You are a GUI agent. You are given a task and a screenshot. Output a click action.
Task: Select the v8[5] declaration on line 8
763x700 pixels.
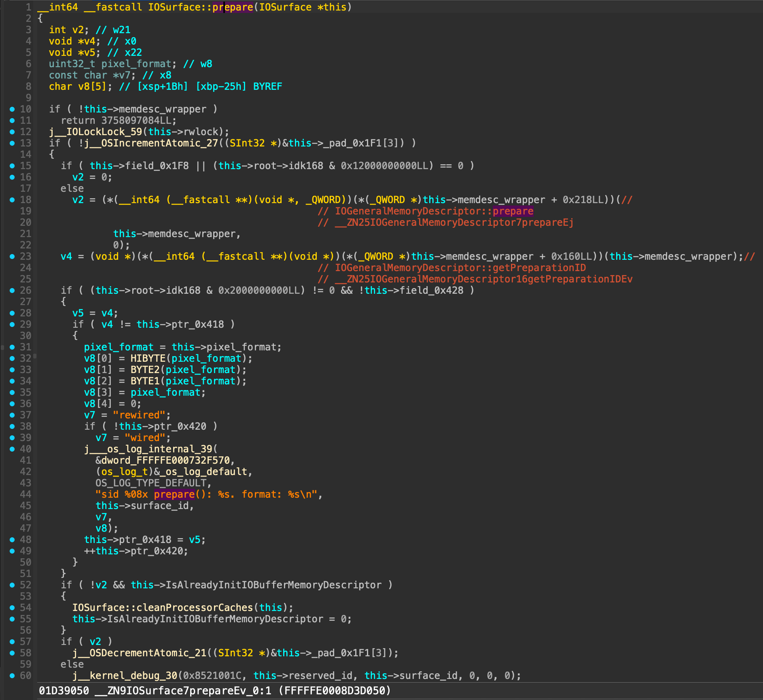pos(92,86)
